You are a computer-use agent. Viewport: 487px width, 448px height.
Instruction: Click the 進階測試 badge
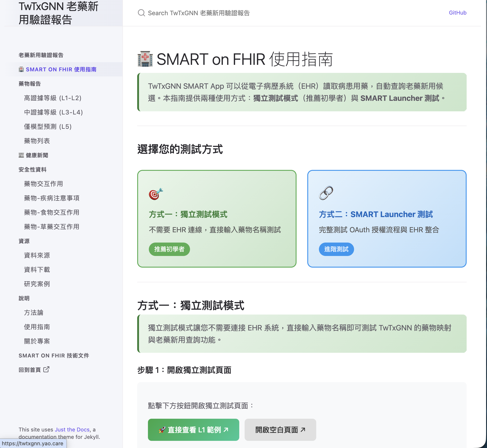pos(336,249)
